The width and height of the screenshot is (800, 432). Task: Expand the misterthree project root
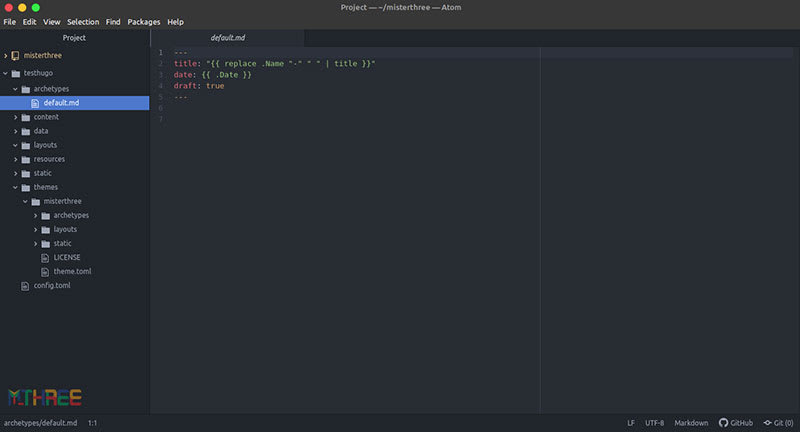point(6,56)
